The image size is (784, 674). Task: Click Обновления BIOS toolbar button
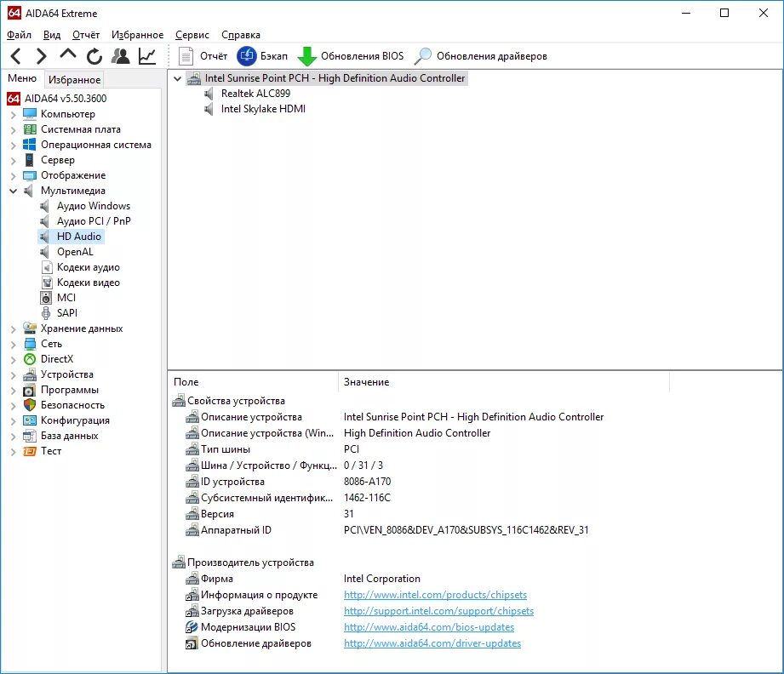click(x=351, y=56)
